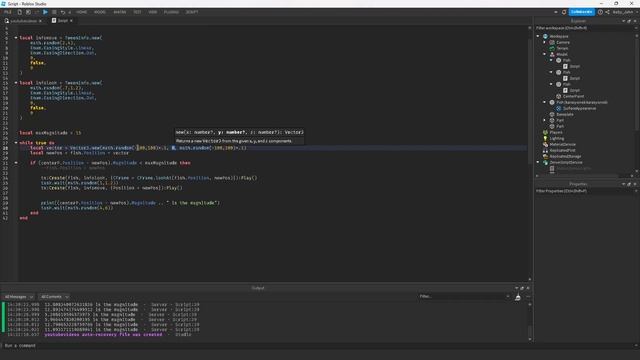Close the Script editor tab
Viewport: 640px width, 360px height.
71,20
